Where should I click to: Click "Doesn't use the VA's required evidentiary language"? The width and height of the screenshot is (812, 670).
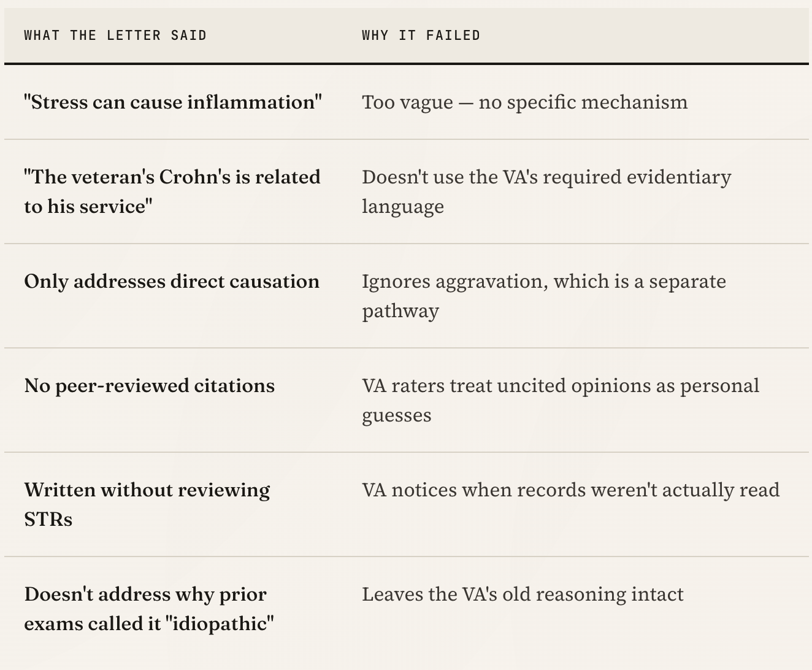pos(546,191)
